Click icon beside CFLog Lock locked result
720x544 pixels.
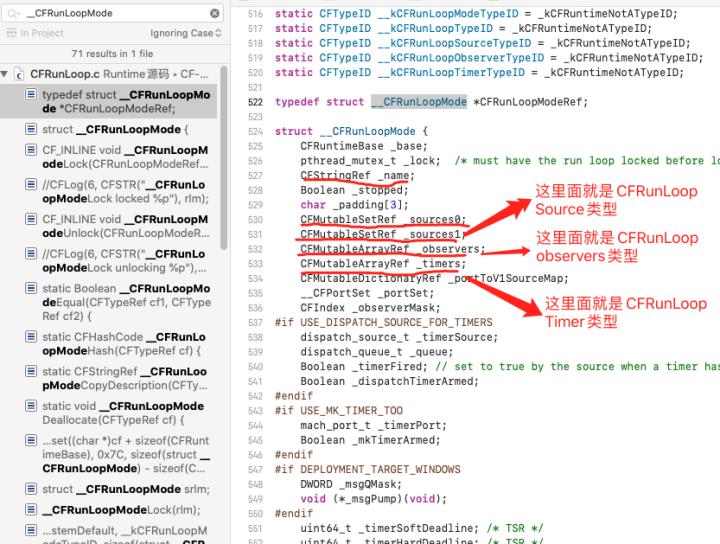pyautogui.click(x=31, y=185)
